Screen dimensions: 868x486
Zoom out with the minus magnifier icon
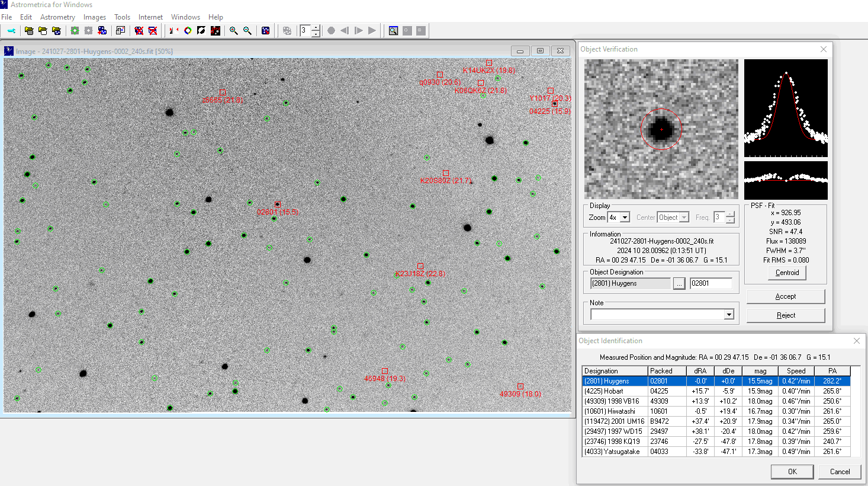[247, 31]
